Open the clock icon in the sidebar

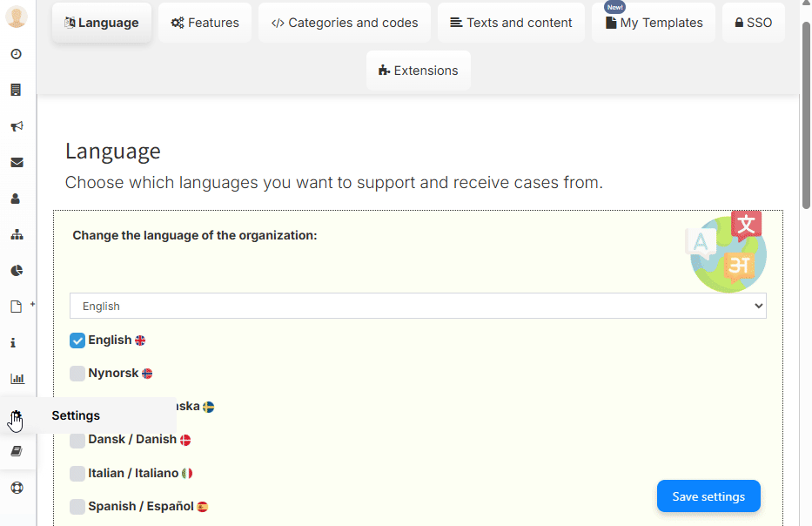point(17,54)
